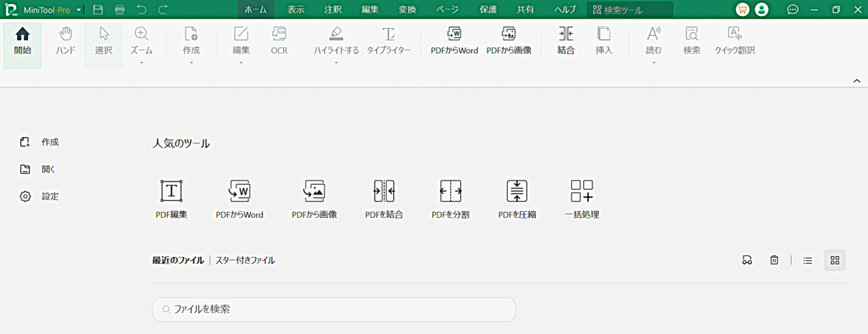Viewport: 868px width, 334px height.
Task: Open 設定 in left sidebar
Action: (39, 196)
